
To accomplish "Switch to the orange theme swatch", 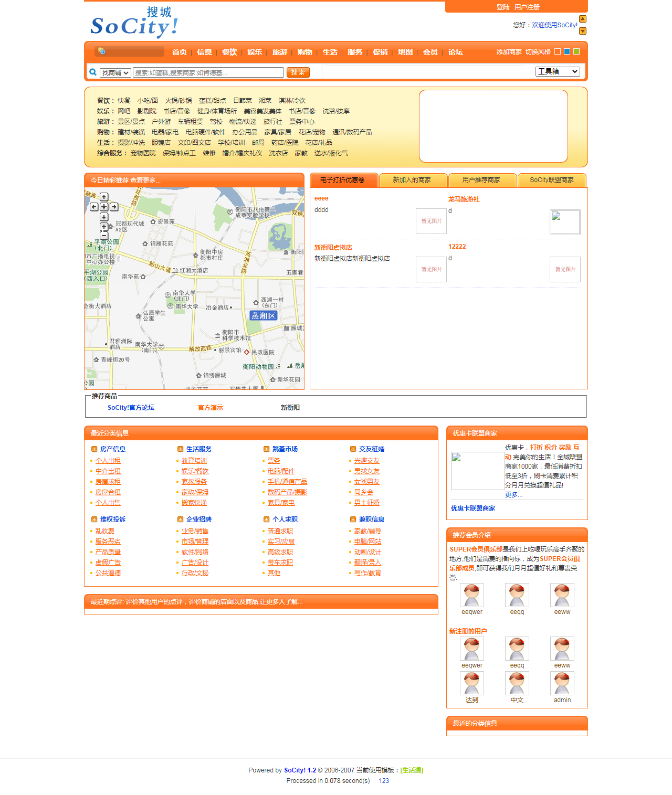I will 558,51.
